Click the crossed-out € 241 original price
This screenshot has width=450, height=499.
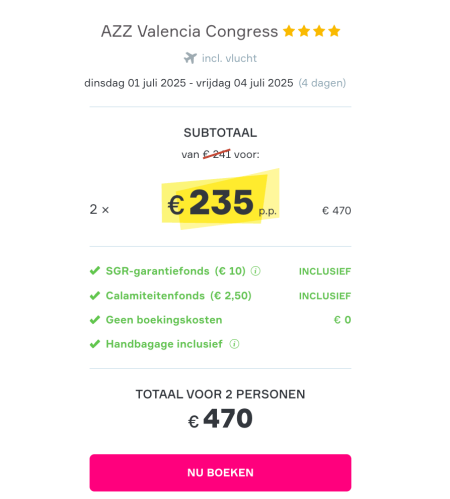click(x=217, y=154)
